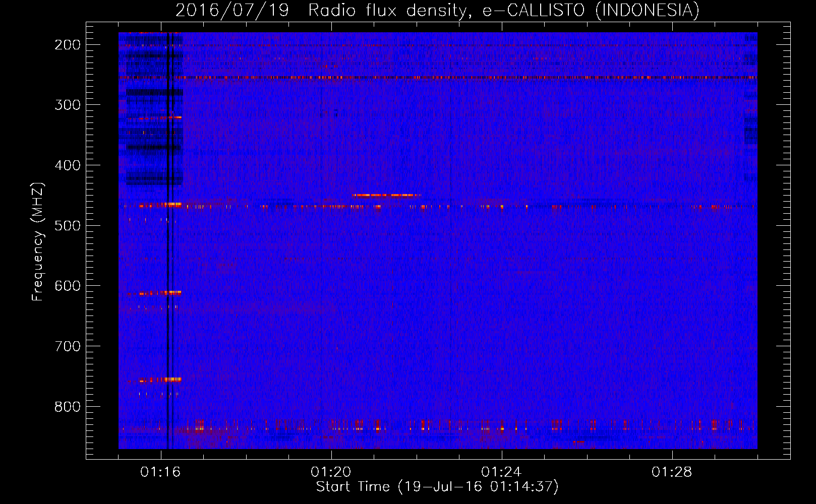Image resolution: width=816 pixels, height=504 pixels.
Task: Click the 01:16 time tick label
Action: (160, 472)
